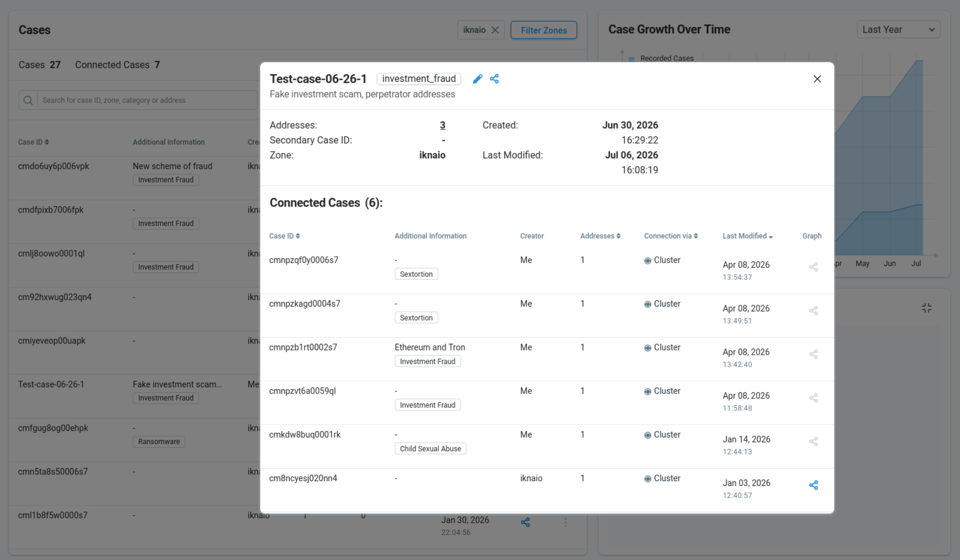Close the Test-case-06-26-1 details dialog
The height and width of the screenshot is (560, 960).
[817, 79]
